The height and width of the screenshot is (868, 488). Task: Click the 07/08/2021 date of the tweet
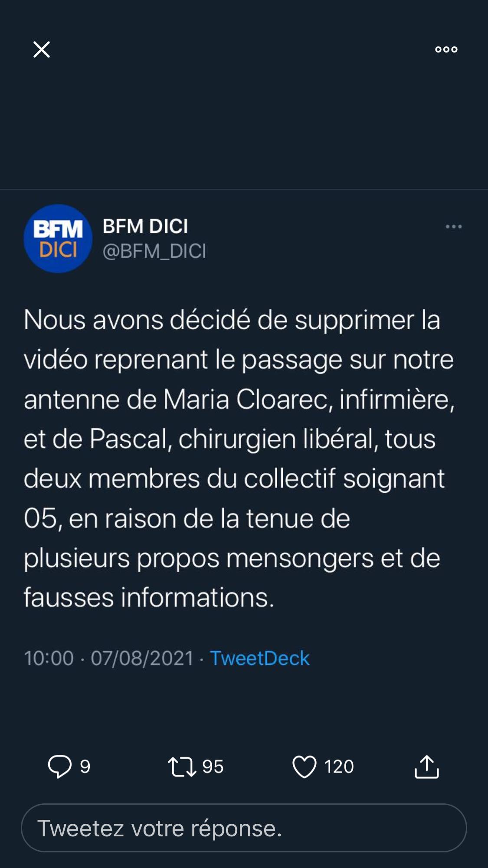tap(142, 658)
